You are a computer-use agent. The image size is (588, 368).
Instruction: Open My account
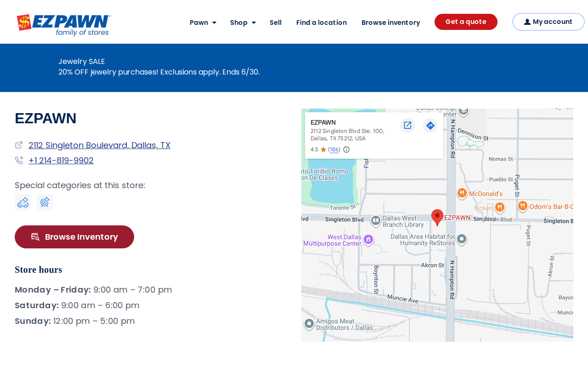(x=548, y=22)
